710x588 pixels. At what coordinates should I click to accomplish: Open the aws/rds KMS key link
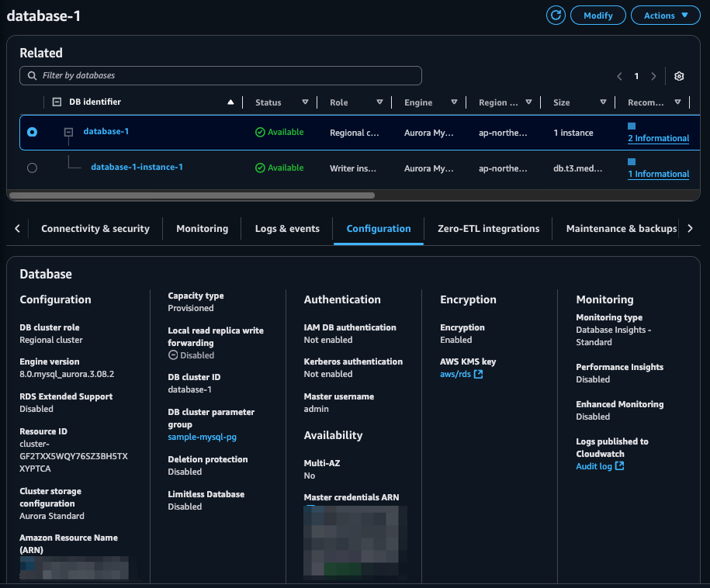pos(455,375)
